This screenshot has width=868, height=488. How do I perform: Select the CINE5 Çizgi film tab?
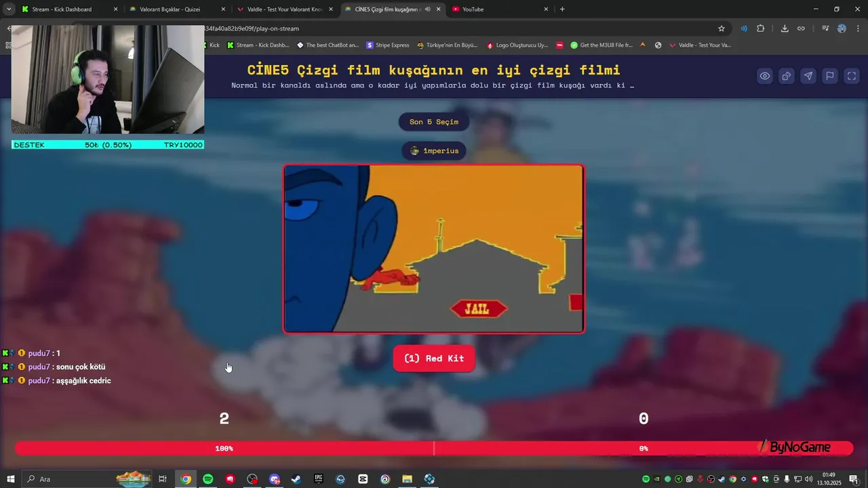[x=392, y=9]
